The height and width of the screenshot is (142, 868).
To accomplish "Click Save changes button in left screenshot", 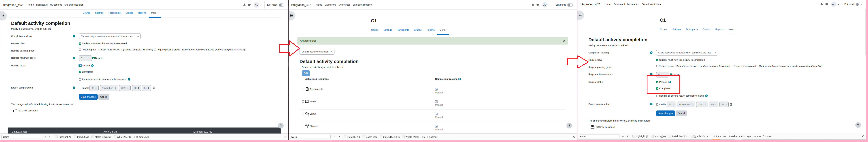I will click(x=88, y=97).
